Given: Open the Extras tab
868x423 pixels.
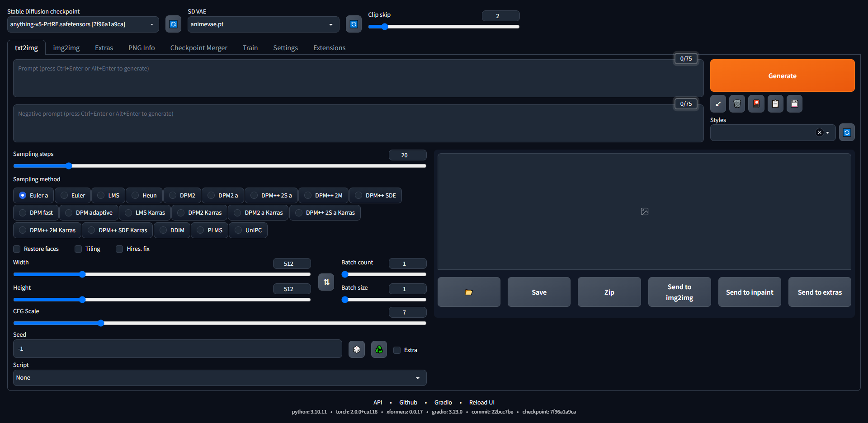Looking at the screenshot, I should click(104, 47).
